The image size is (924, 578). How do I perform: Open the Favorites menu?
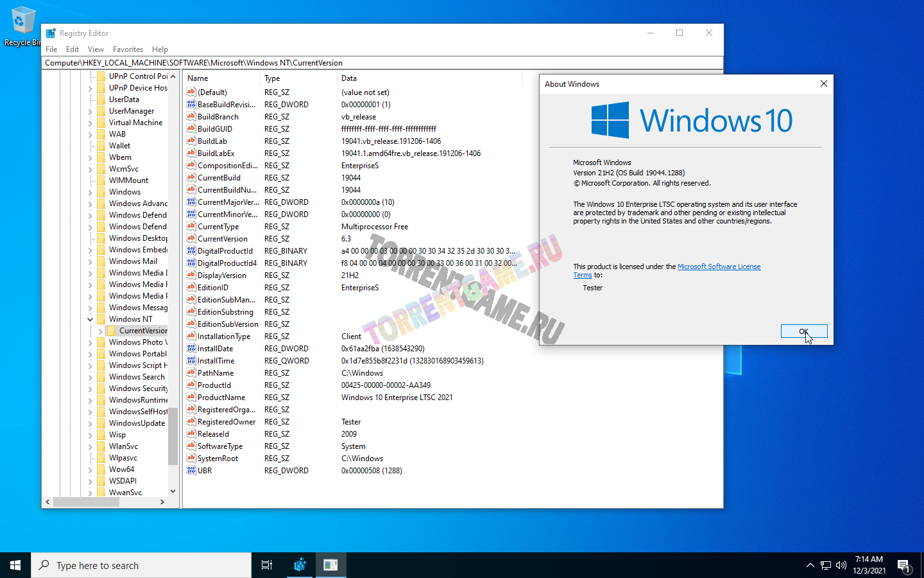click(x=128, y=49)
